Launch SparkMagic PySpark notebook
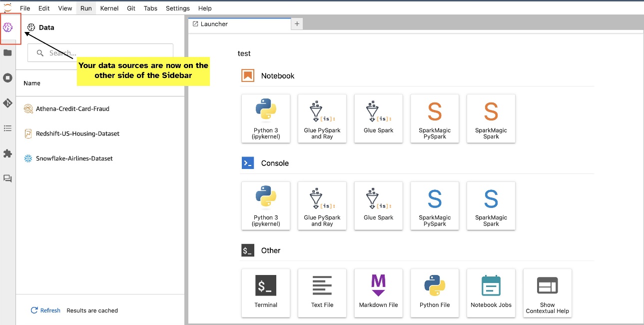 435,118
